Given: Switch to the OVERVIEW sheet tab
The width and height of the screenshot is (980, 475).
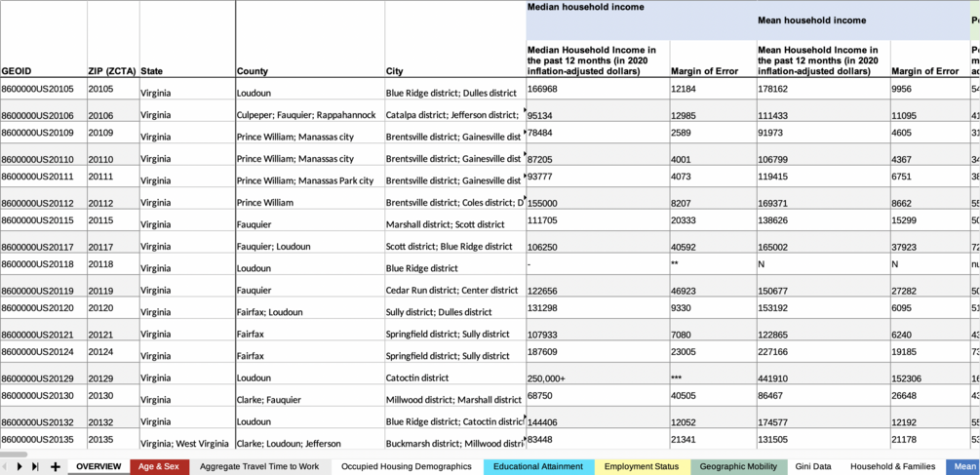Looking at the screenshot, I should (98, 467).
